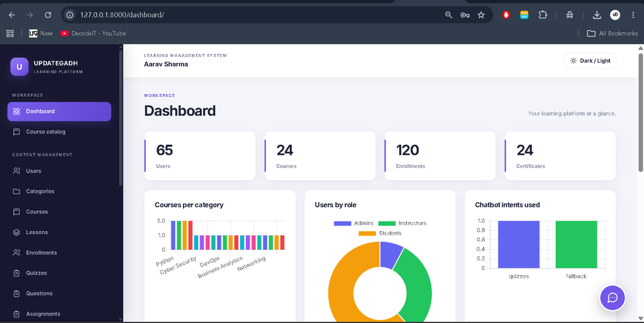The height and width of the screenshot is (323, 644).
Task: Click the 24 Certificates stat card
Action: coord(560,156)
